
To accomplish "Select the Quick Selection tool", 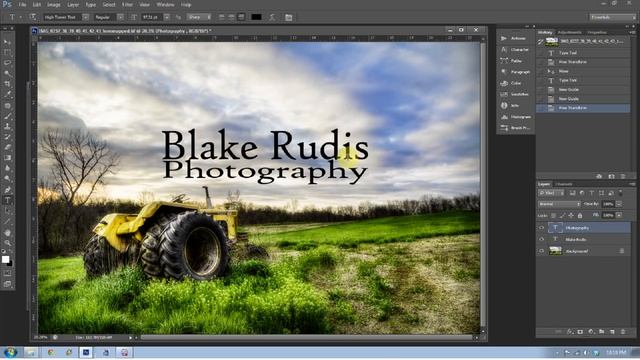I will click(7, 73).
